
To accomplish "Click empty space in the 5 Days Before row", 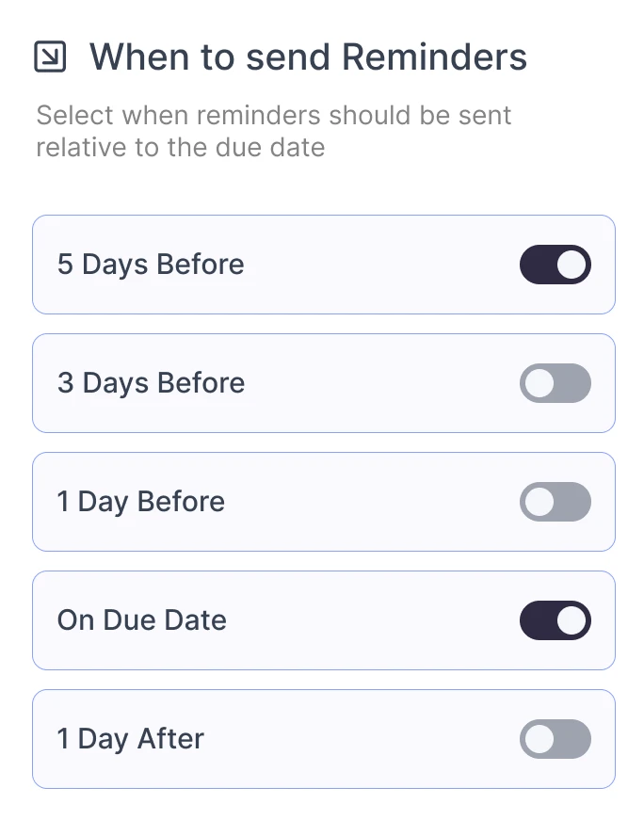I will pyautogui.click(x=377, y=265).
